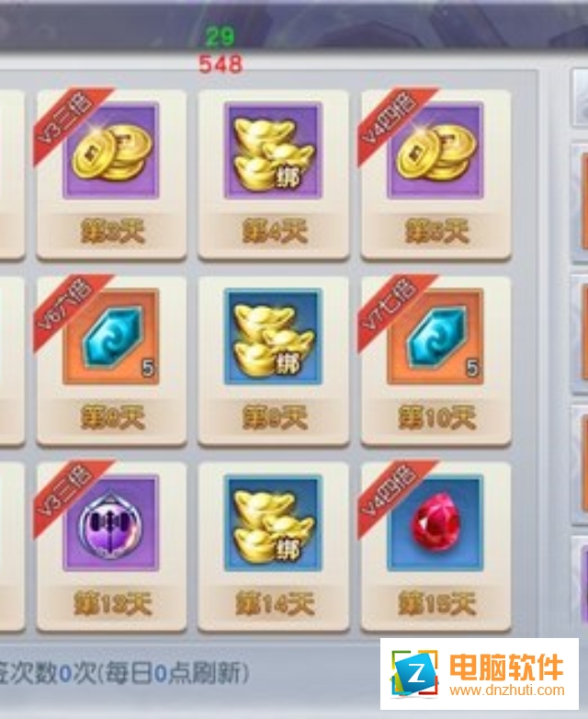This screenshot has width=588, height=719.
Task: Click the gold ingots between the blue crystals
Action: [x=273, y=337]
